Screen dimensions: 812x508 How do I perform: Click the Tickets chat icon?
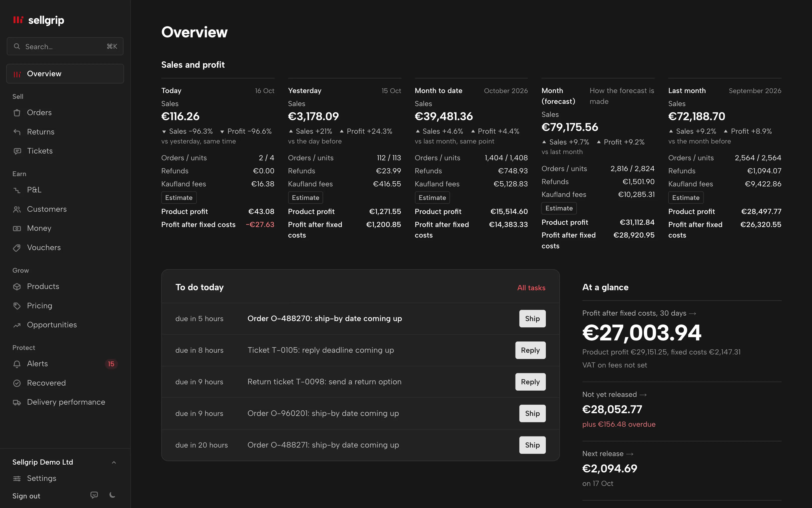click(17, 151)
